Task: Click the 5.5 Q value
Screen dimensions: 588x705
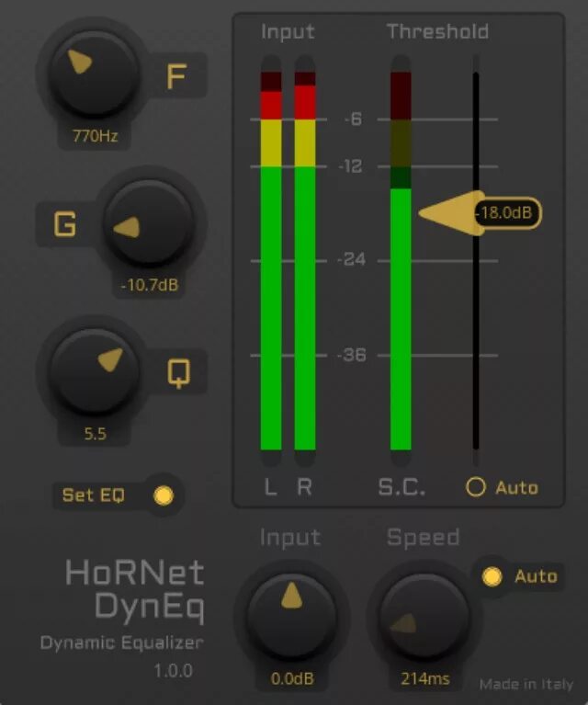Action: (x=95, y=434)
